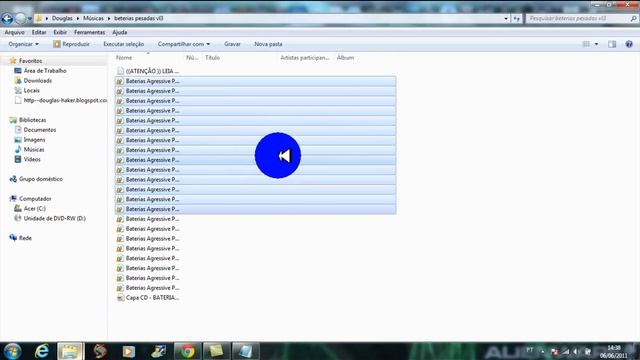Click the Forward navigation arrow button

[20, 18]
